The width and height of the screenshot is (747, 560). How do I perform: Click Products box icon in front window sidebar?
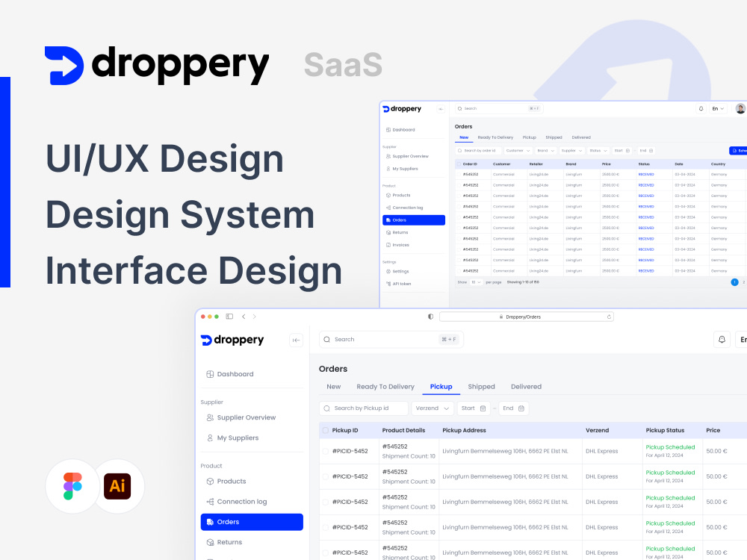tap(210, 482)
